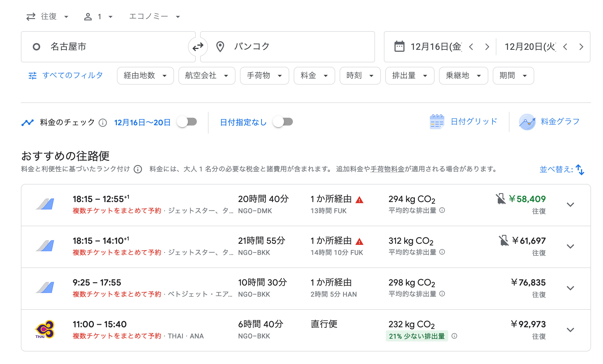Swap origin and destination cities
603x364 pixels.
coord(198,47)
